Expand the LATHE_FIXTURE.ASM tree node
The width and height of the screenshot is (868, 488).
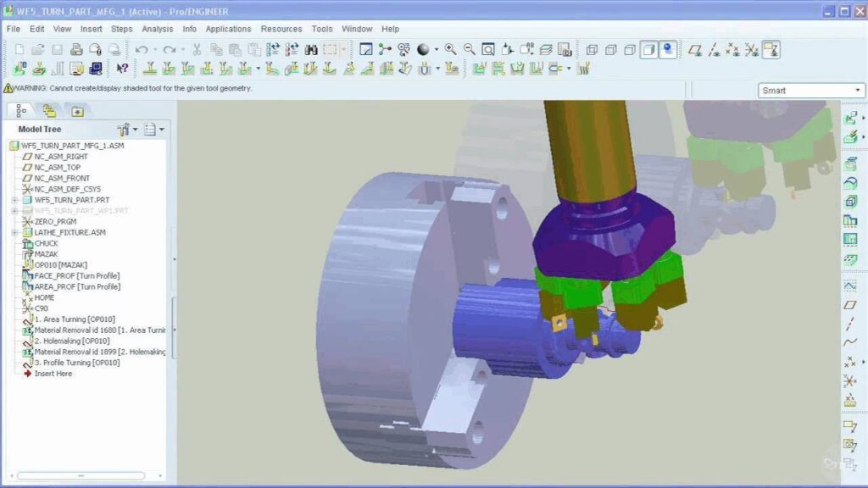click(14, 232)
